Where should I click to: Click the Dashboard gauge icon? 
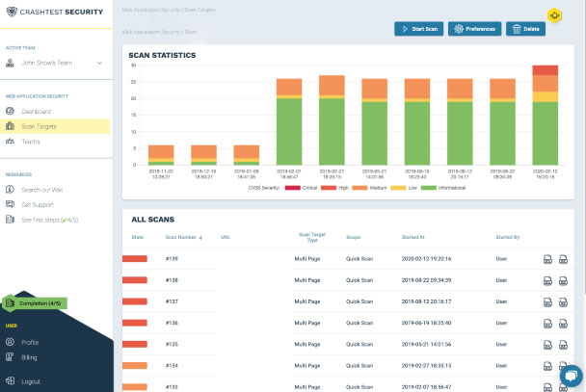click(x=10, y=111)
